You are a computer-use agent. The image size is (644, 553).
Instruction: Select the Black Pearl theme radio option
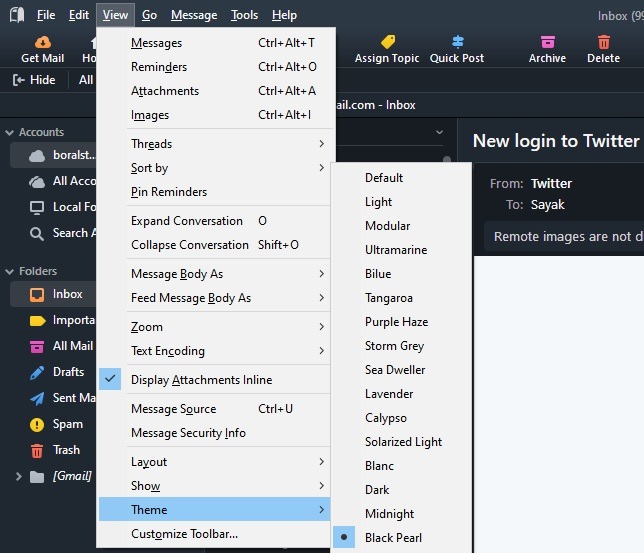point(345,538)
